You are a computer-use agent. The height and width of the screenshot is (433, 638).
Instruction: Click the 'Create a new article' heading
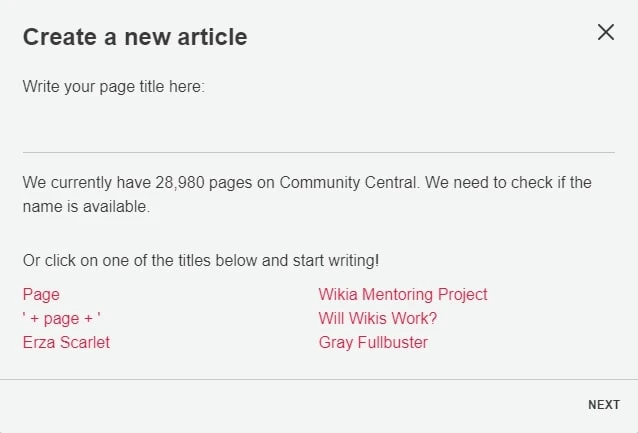135,37
